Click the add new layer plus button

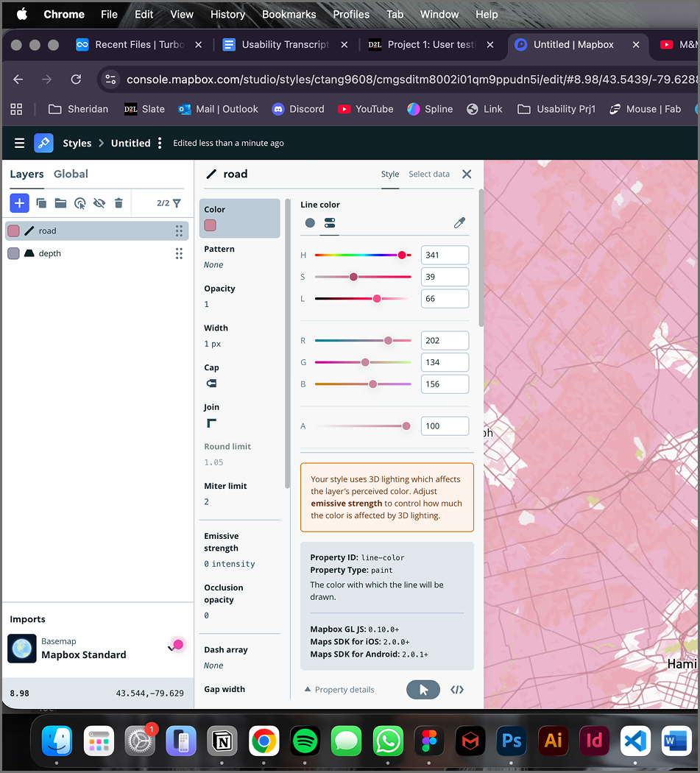(x=20, y=203)
